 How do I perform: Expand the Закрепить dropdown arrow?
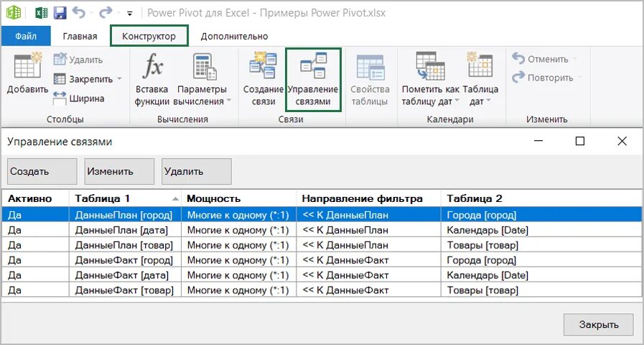pyautogui.click(x=119, y=79)
